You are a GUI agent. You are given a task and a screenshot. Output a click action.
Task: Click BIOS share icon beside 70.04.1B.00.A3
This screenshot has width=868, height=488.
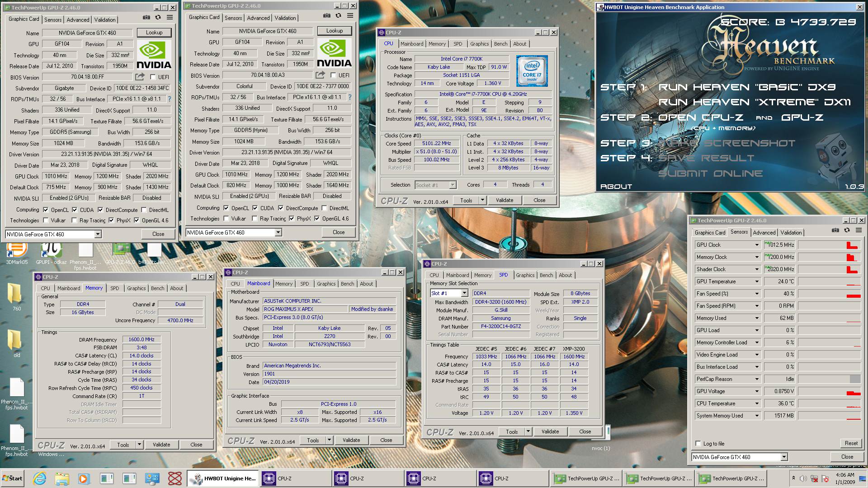321,75
